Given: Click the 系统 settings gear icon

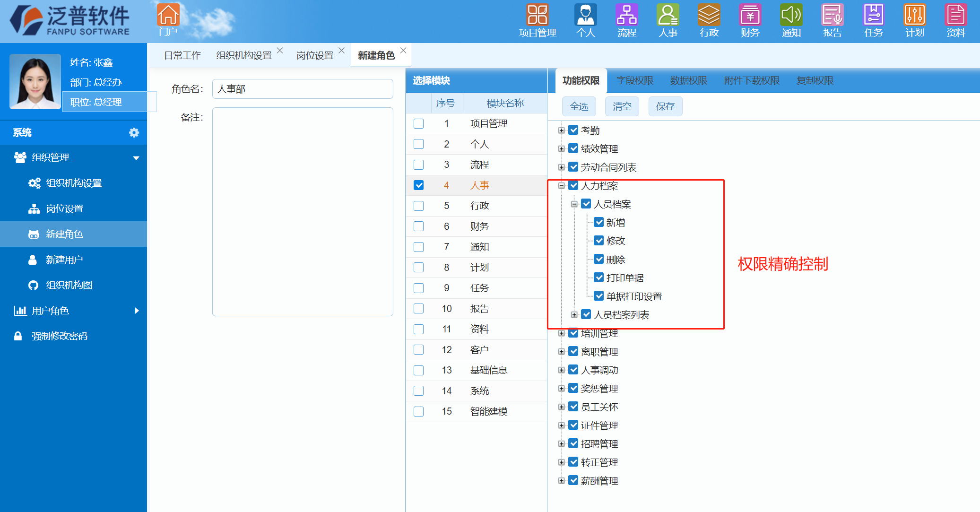Looking at the screenshot, I should [134, 133].
